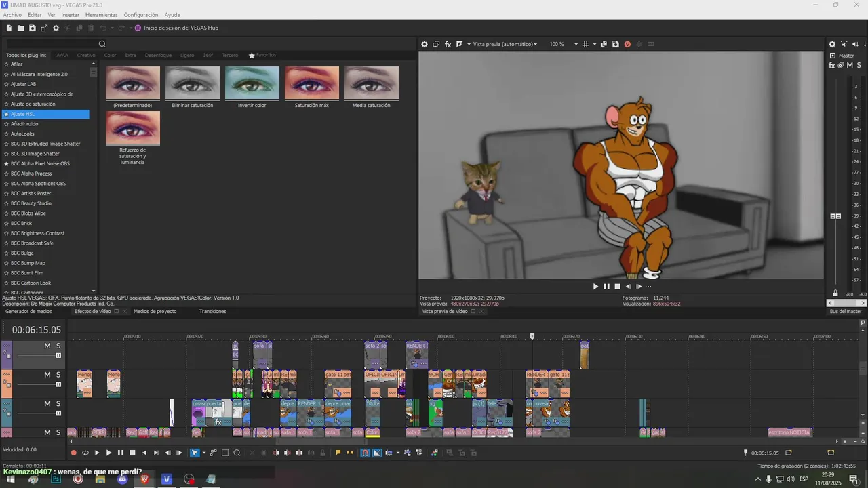Switch to Creativo plug-in category tab
This screenshot has height=488, width=868.
click(x=86, y=55)
